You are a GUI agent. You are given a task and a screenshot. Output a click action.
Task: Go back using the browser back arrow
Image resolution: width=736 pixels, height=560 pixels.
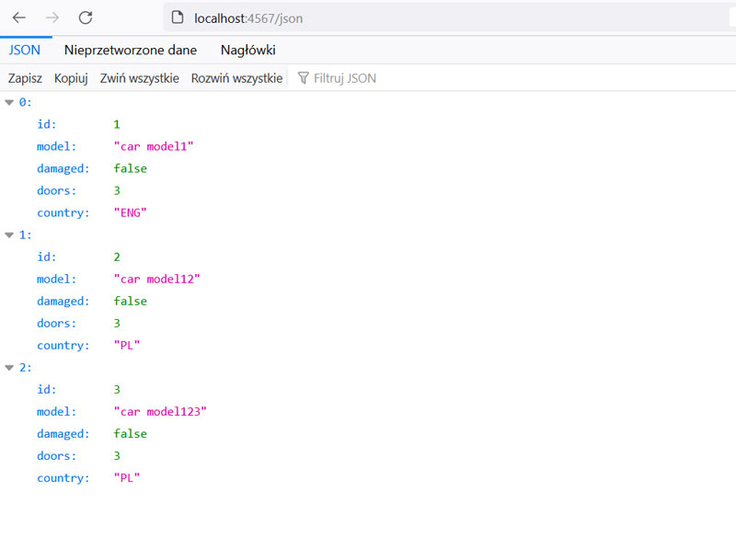click(x=19, y=17)
